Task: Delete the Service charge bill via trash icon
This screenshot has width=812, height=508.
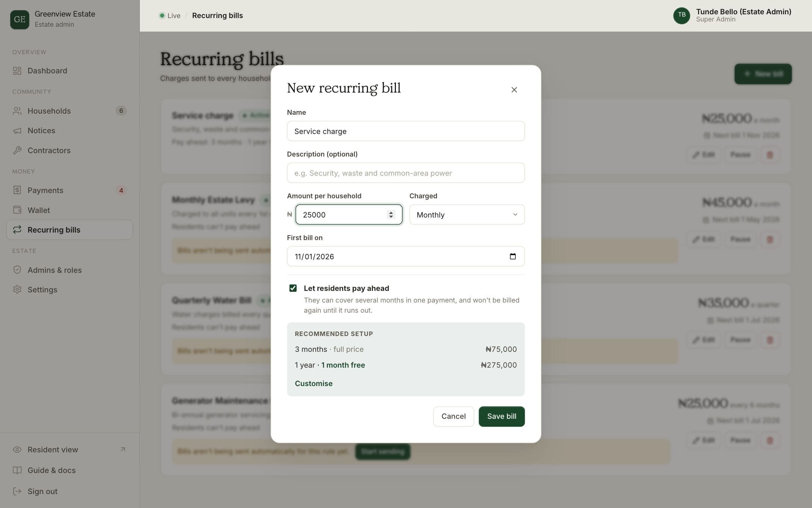Action: (x=770, y=155)
